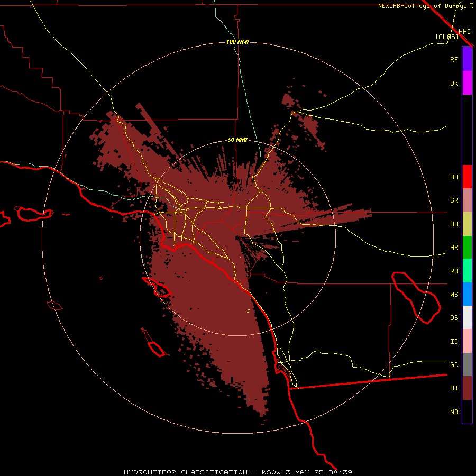
Task: Click the IC light pink legend swatch
Action: click(x=467, y=341)
